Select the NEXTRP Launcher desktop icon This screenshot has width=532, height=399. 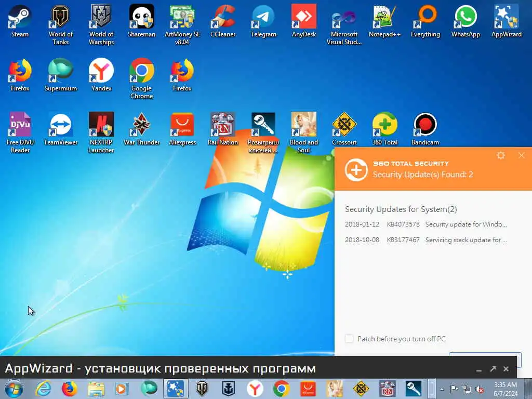101,132
